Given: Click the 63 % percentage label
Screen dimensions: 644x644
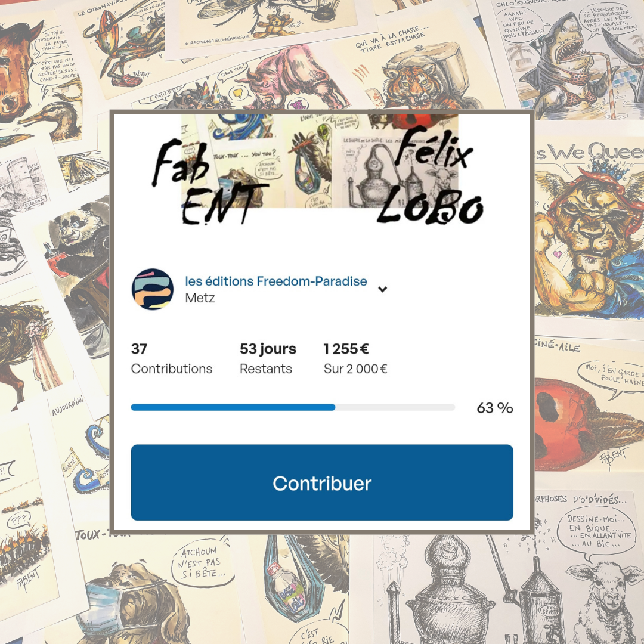Looking at the screenshot, I should coord(494,408).
